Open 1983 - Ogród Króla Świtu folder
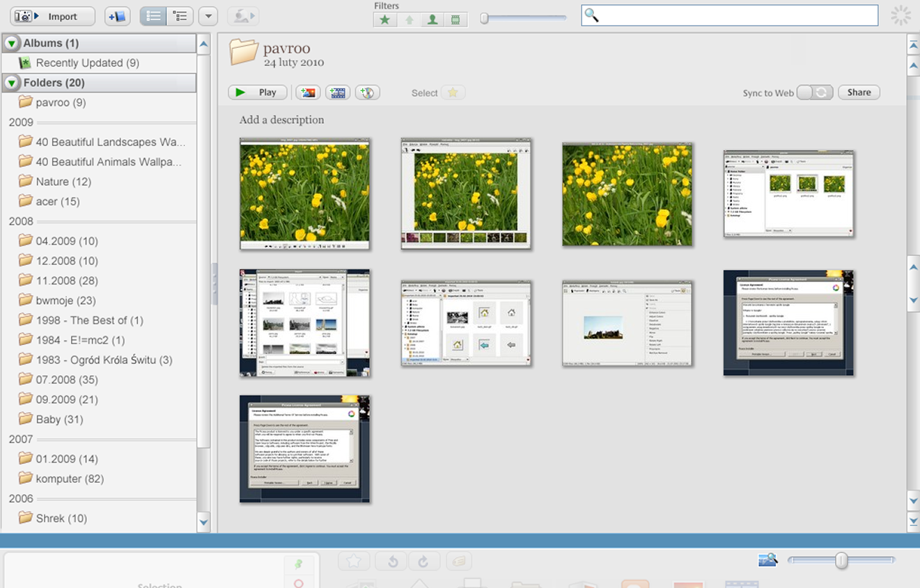 (104, 360)
